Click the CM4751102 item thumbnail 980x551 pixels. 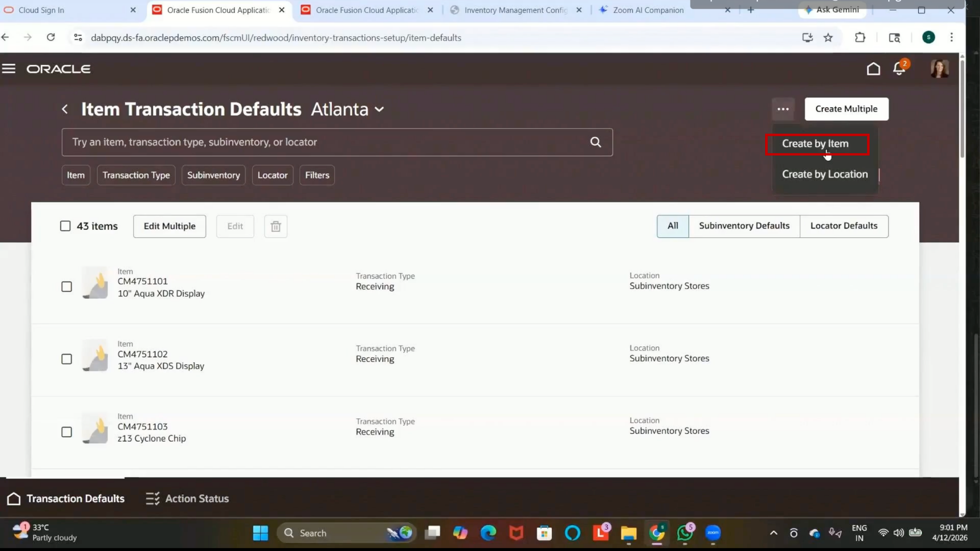(x=95, y=355)
